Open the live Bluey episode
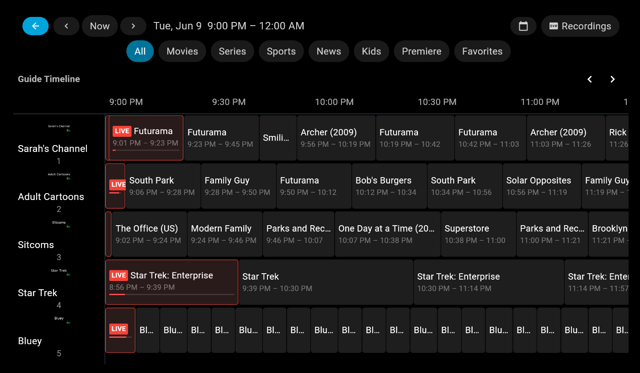This screenshot has height=373, width=640. click(x=120, y=330)
